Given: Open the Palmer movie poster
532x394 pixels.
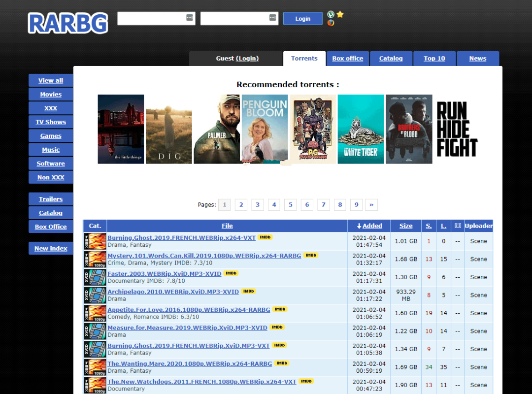Looking at the screenshot, I should click(x=217, y=129).
